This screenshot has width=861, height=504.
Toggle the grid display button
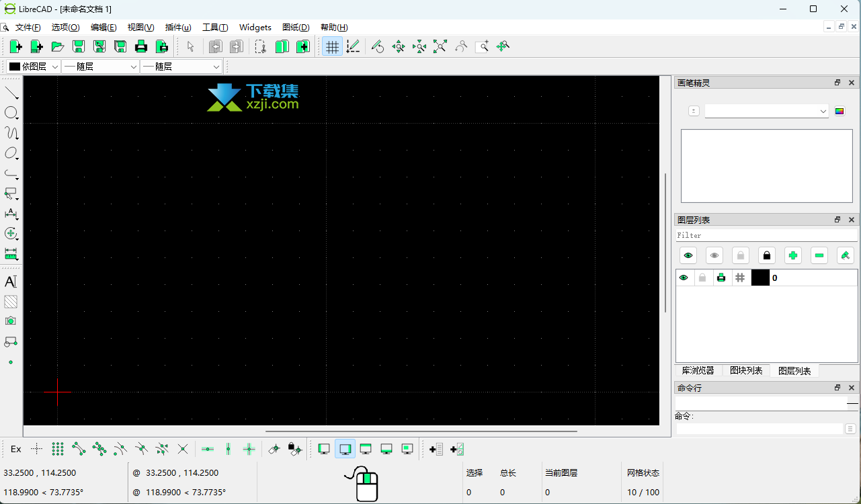click(x=332, y=46)
